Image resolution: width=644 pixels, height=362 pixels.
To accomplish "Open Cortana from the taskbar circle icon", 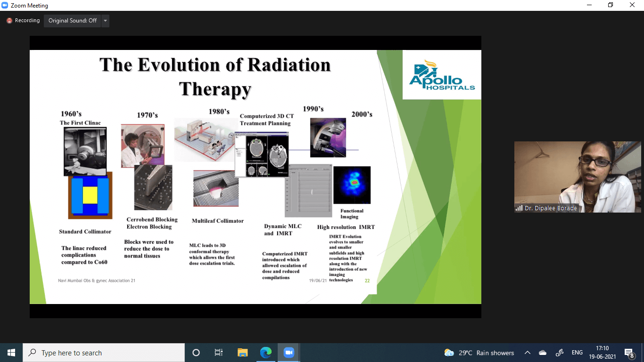I will [196, 353].
